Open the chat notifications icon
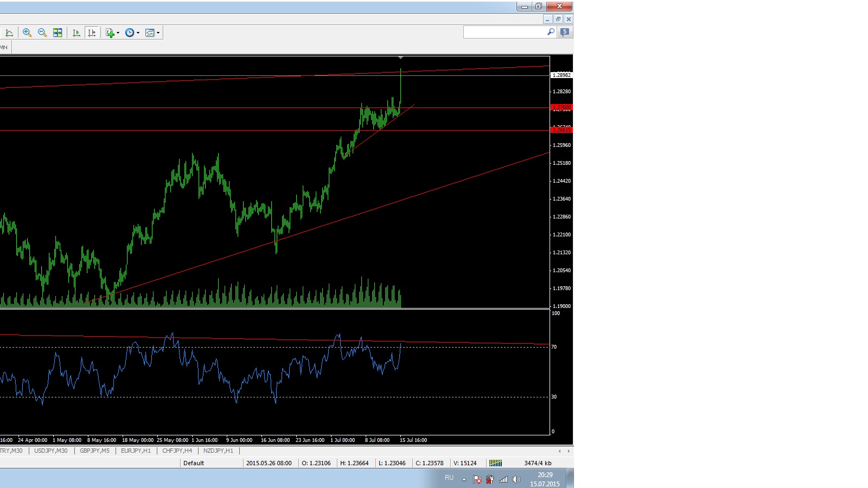 [565, 32]
